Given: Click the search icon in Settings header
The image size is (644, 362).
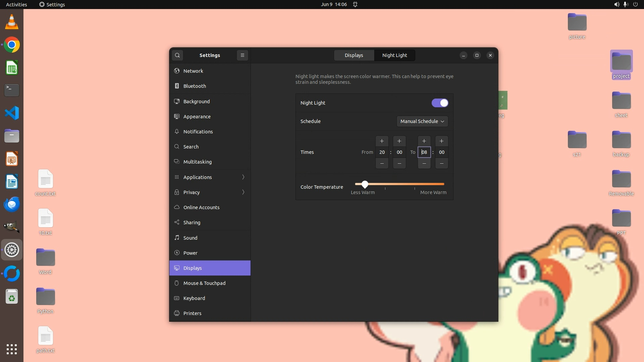Looking at the screenshot, I should tap(177, 55).
